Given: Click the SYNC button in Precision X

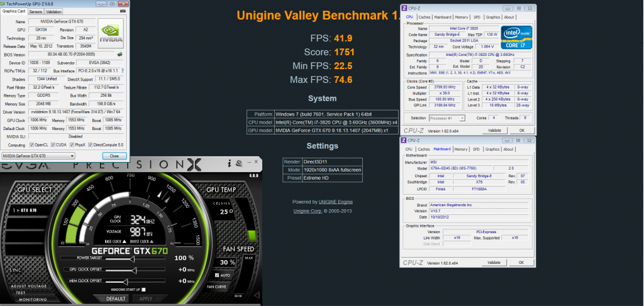Looking at the screenshot, I should pyautogui.click(x=16, y=270).
